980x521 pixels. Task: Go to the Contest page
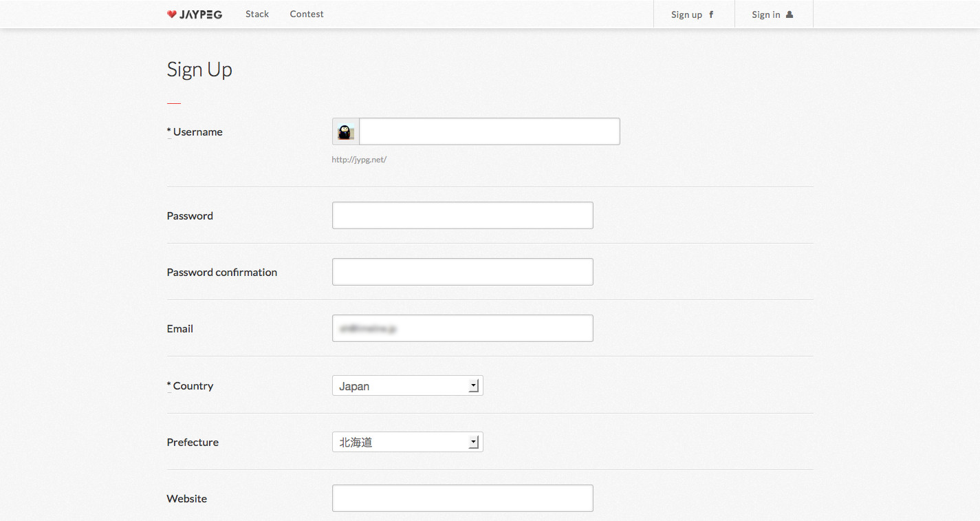(x=307, y=14)
